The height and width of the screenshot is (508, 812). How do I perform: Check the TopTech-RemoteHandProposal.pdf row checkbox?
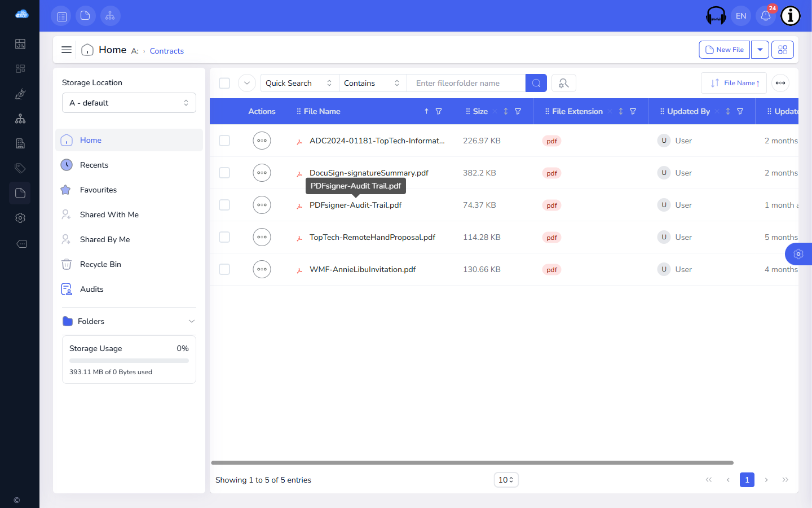tap(224, 237)
